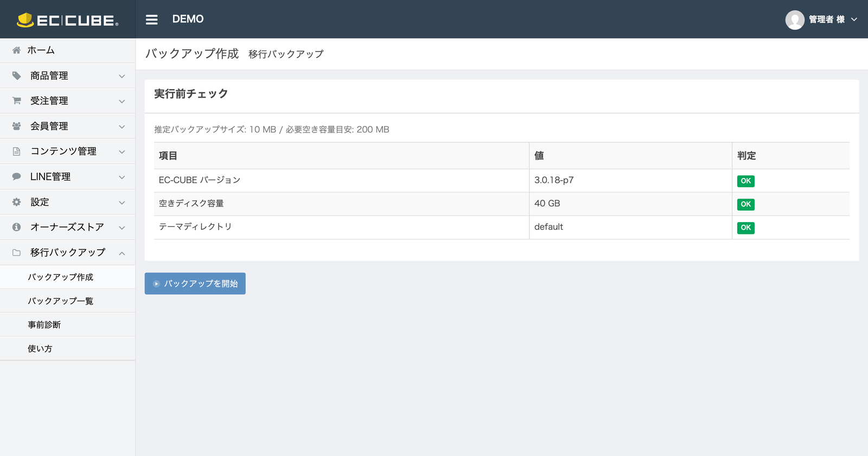The height and width of the screenshot is (456, 868).
Task: Click the users icon for 会員管理
Action: [17, 126]
